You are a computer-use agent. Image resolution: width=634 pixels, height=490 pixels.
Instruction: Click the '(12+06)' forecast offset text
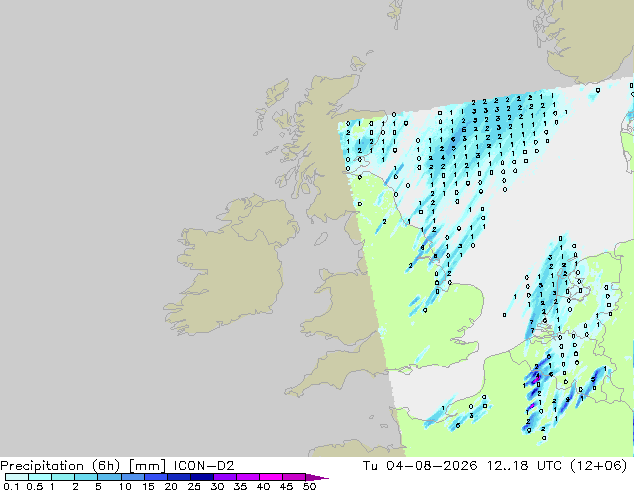(x=598, y=466)
